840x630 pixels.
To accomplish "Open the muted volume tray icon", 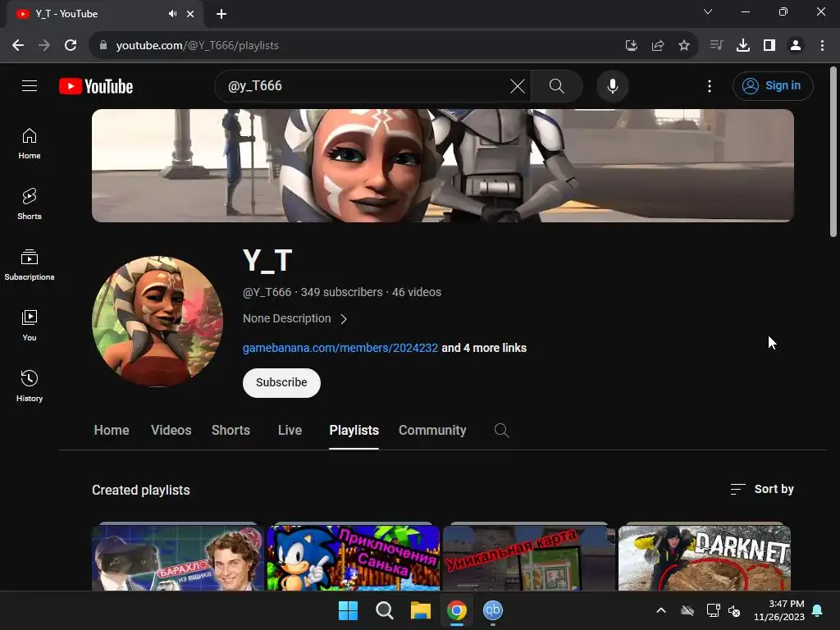I will coord(734,610).
